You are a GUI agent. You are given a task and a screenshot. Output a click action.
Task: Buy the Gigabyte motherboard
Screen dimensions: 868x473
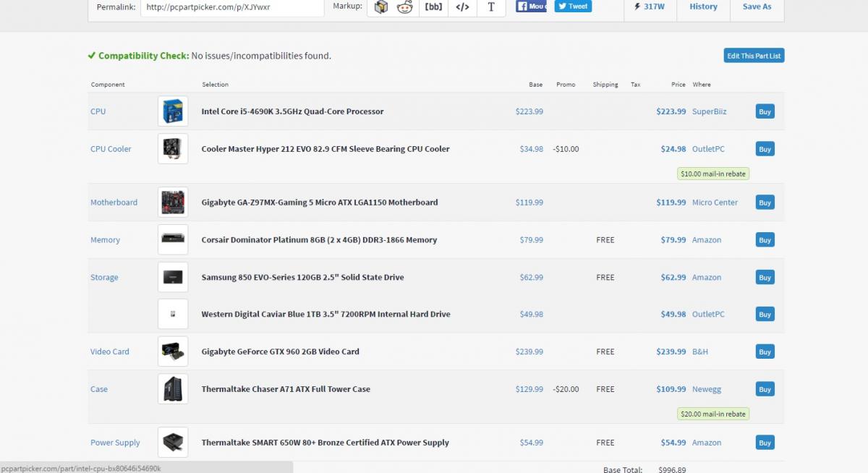tap(765, 203)
